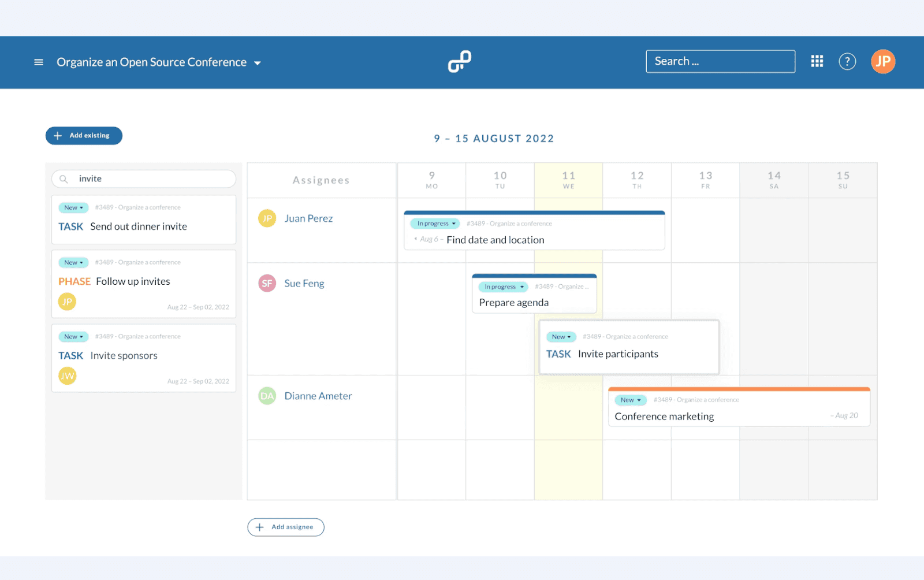Viewport: 924px width, 580px height.
Task: Click the magnifier icon in the invite filter
Action: [x=64, y=179]
